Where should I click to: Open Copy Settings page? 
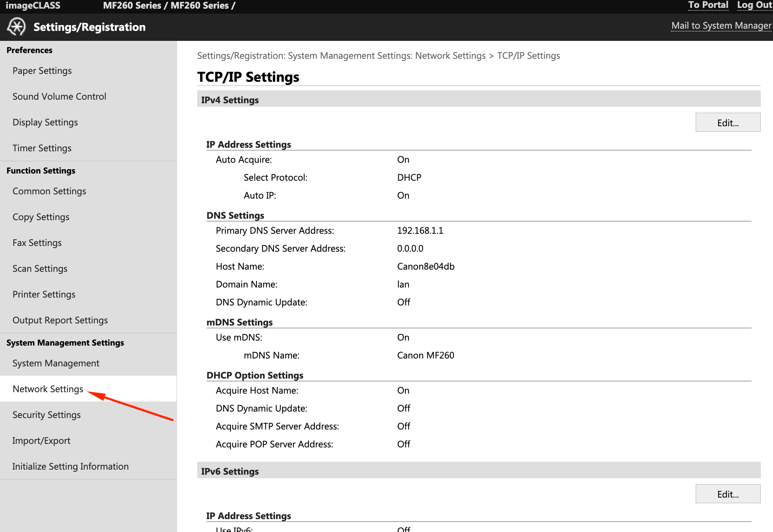pos(41,217)
